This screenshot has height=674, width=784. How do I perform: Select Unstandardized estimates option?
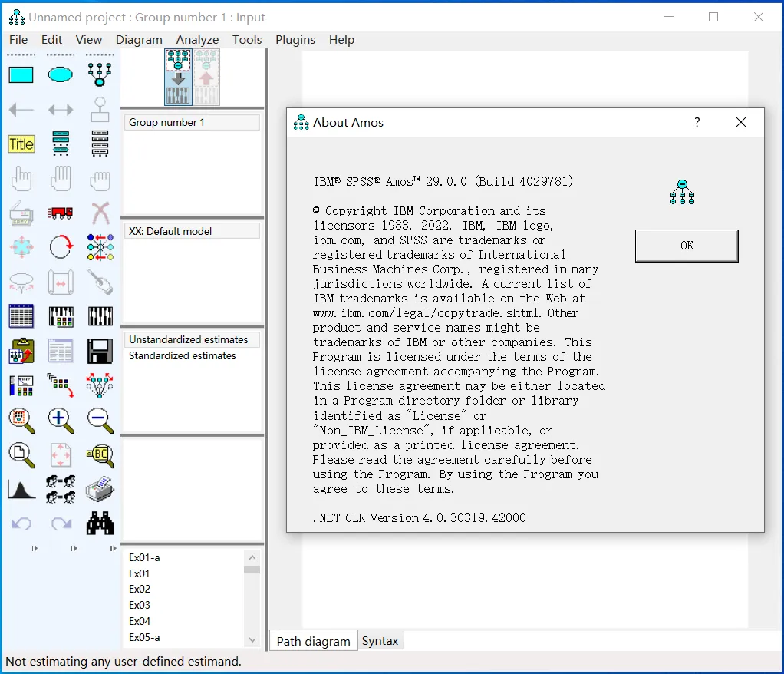(x=192, y=339)
